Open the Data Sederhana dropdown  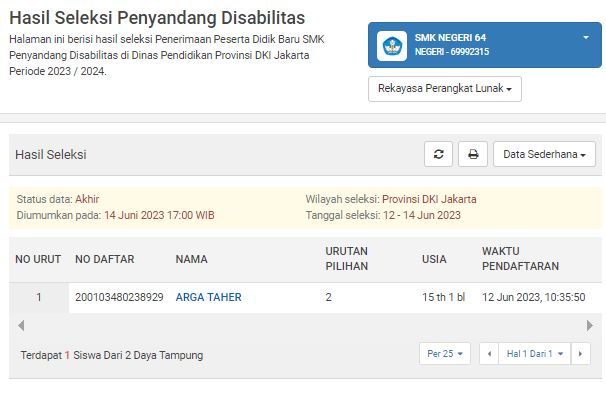[544, 154]
